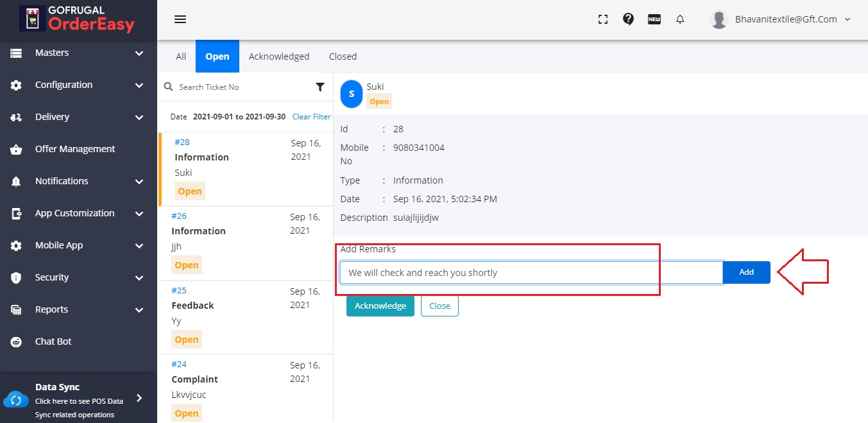Screen dimensions: 868x423
Task: Click the NEW updates icon
Action: pos(654,19)
